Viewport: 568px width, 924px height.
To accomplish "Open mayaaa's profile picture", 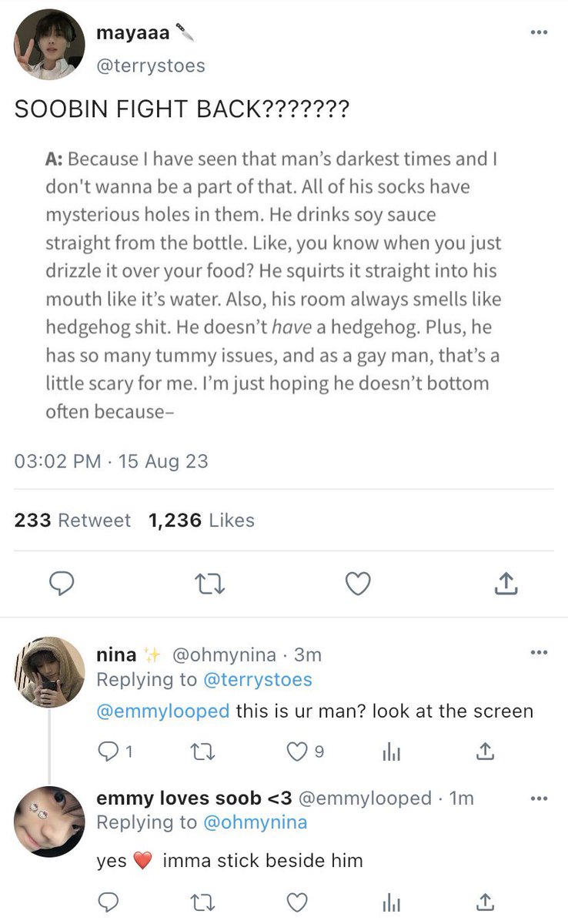I will (x=49, y=45).
